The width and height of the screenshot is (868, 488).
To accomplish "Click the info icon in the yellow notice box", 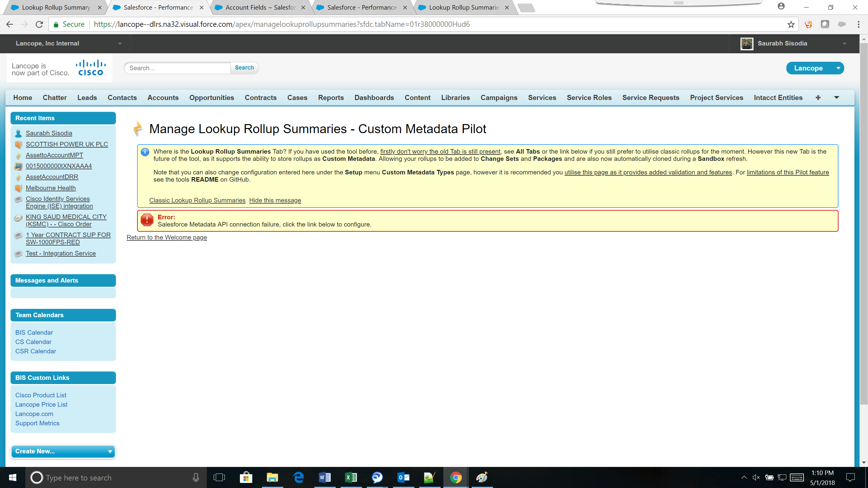I will tap(145, 152).
